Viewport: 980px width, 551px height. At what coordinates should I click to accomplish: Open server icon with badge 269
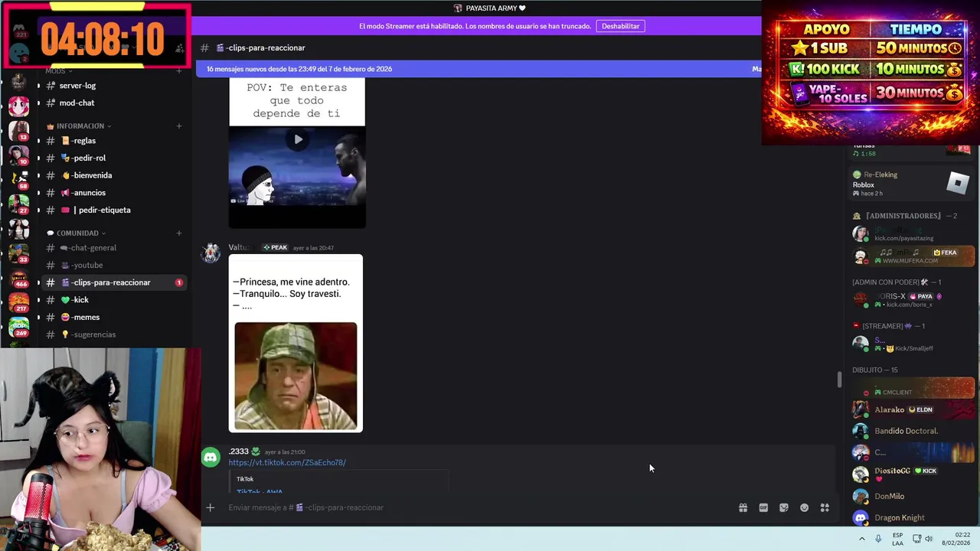18,327
